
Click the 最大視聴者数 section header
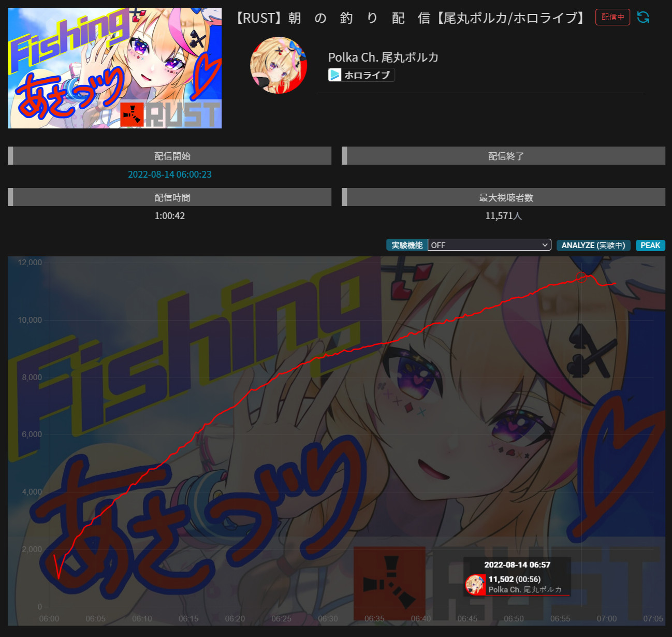504,197
